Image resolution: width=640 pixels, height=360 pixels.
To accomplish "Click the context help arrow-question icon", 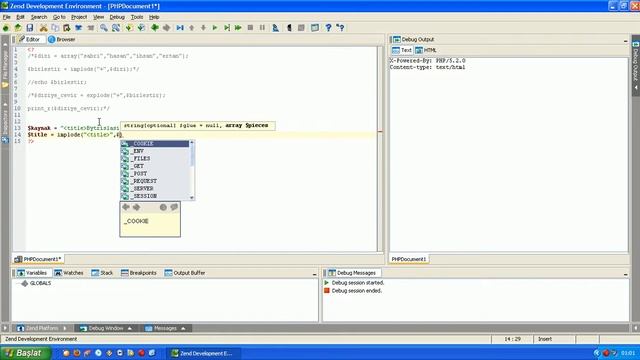I will tap(340, 28).
